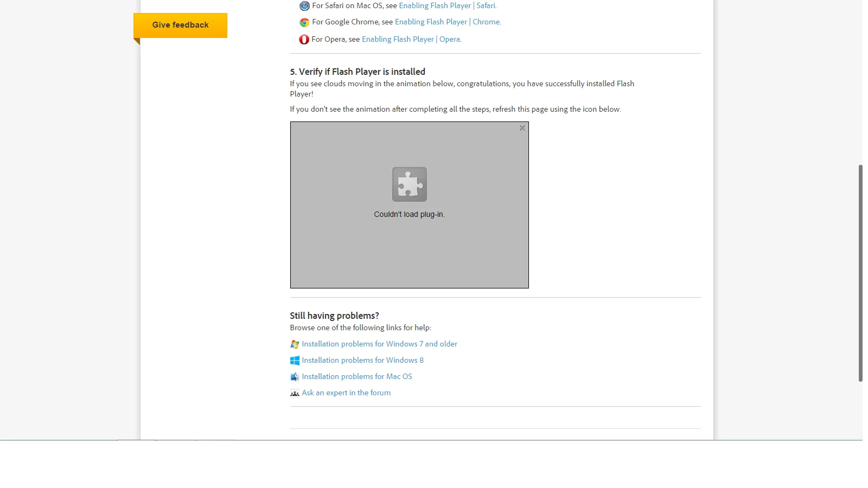Click the text Browse one of the following links
Screen dimensions: 868x488
pyautogui.click(x=360, y=328)
